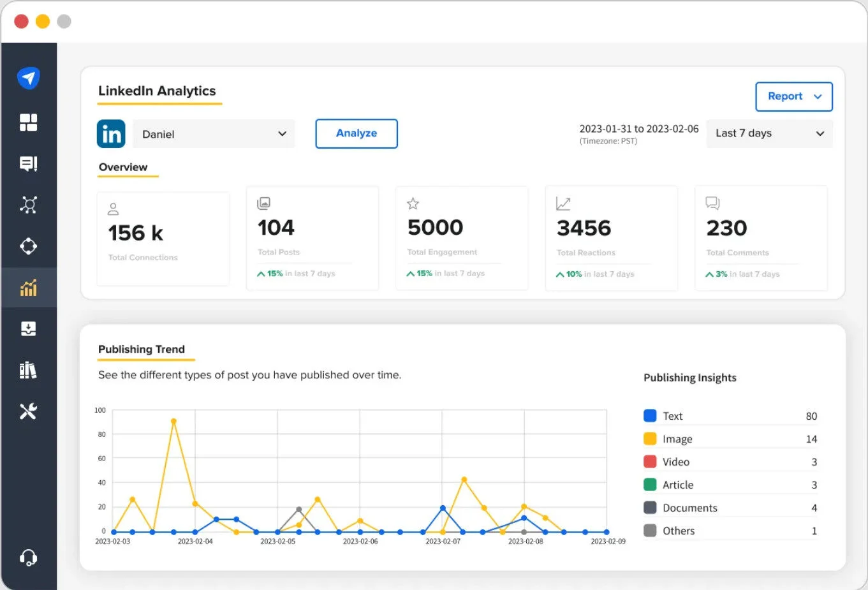This screenshot has height=590, width=868.
Task: Click the red Video legend swatch
Action: point(650,462)
